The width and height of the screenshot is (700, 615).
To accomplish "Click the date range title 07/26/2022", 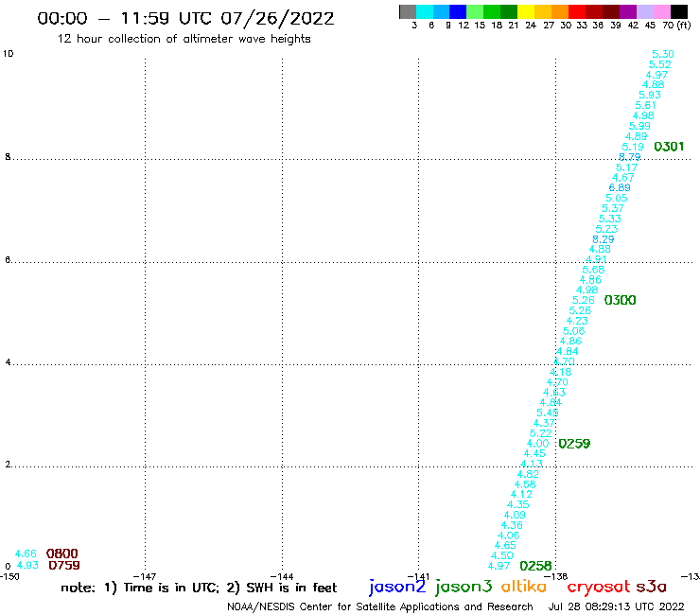I will click(185, 18).
